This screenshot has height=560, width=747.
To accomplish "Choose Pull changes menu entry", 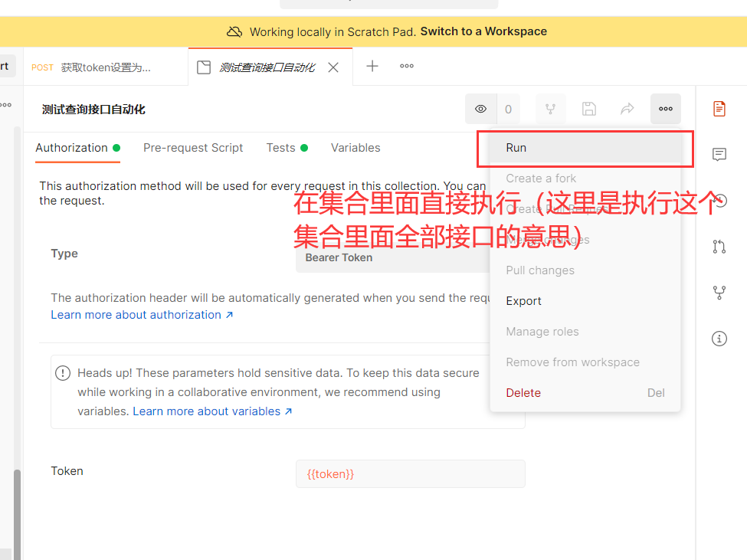I will [585, 270].
